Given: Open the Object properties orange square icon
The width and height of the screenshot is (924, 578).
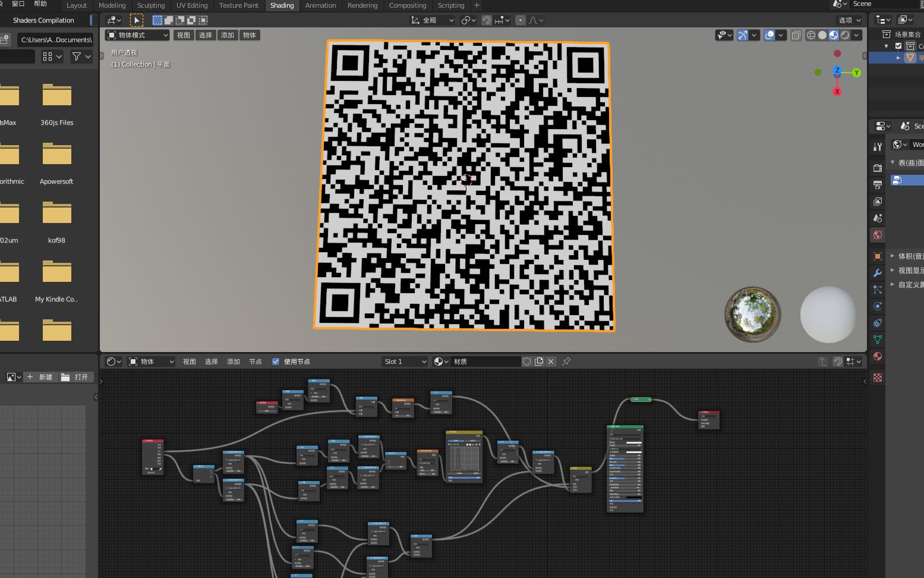Looking at the screenshot, I should (877, 256).
